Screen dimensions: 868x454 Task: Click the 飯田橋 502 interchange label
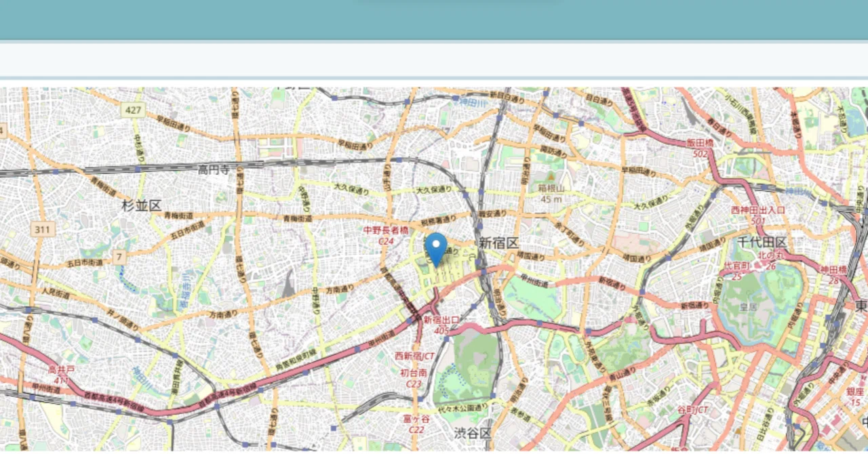coord(700,148)
